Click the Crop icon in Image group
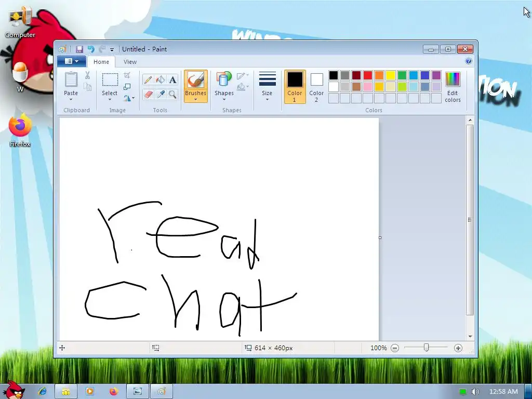This screenshot has width=532, height=399. click(x=127, y=75)
